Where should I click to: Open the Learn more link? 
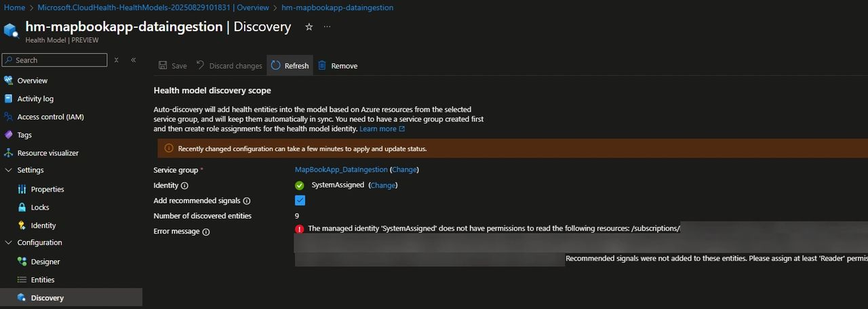tap(382, 129)
